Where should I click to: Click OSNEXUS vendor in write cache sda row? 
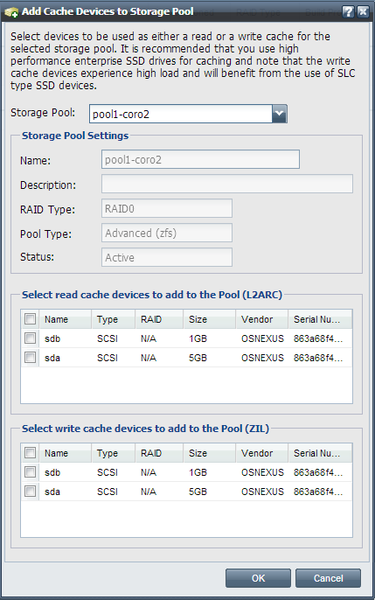262,492
